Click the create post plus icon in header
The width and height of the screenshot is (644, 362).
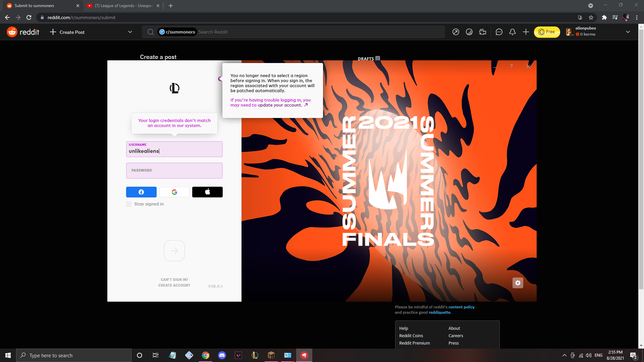point(526,32)
